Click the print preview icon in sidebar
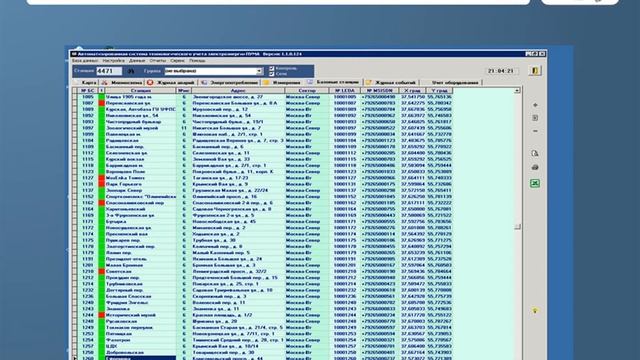This screenshot has width=640, height=360. (x=535, y=153)
